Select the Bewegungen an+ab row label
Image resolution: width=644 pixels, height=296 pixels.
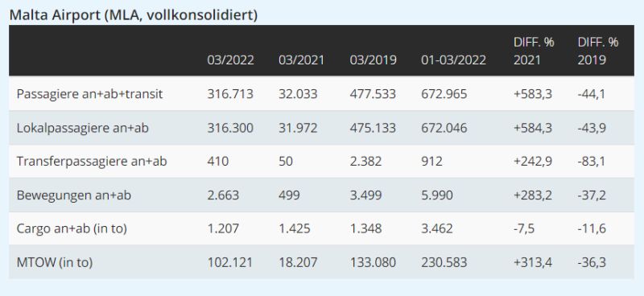74,195
